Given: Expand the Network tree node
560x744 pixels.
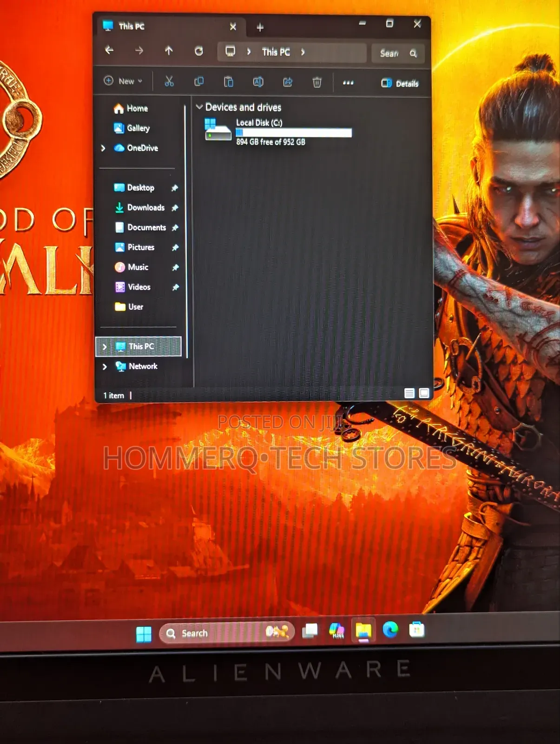Looking at the screenshot, I should (105, 366).
